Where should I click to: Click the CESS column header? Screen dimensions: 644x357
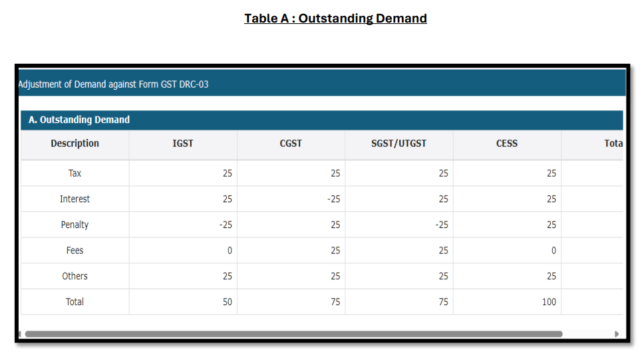click(x=506, y=144)
